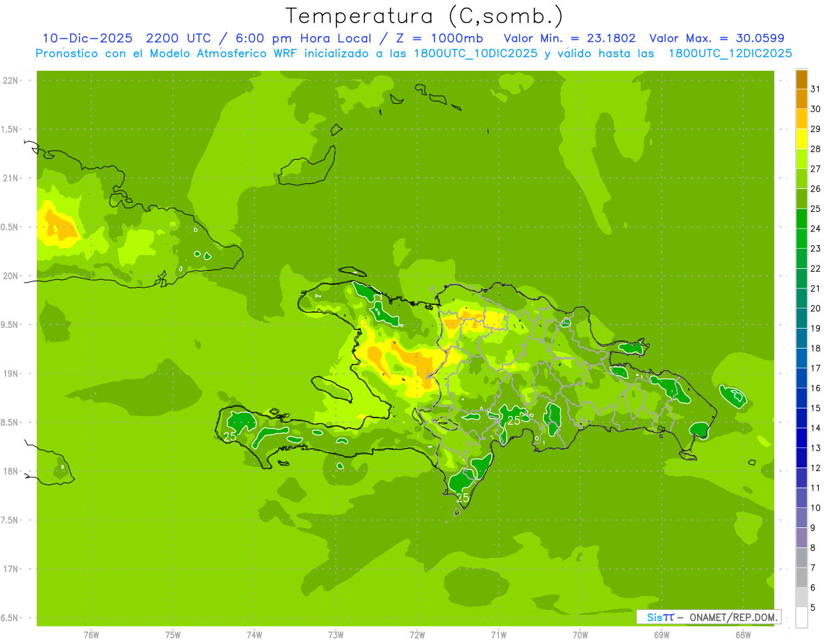The width and height of the screenshot is (834, 644).
Task: Click the green legend swatch between 24 and 25
Action: (x=801, y=219)
